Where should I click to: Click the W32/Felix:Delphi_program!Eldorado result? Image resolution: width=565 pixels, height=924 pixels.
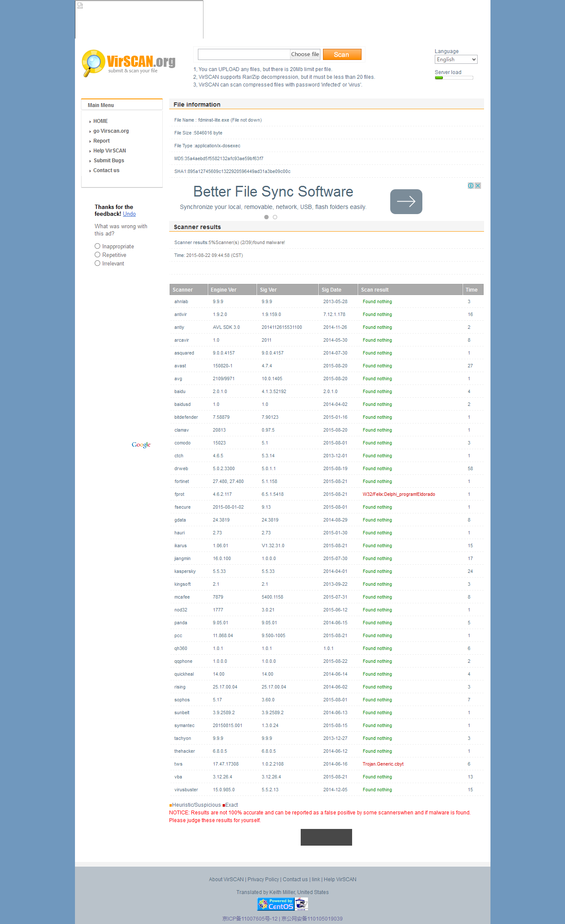pyautogui.click(x=399, y=494)
